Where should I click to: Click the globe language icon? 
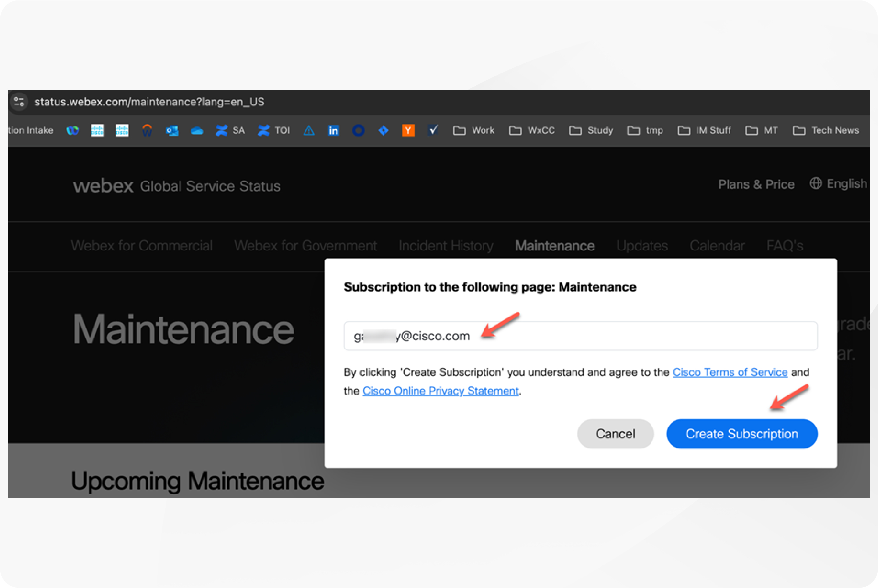(816, 183)
